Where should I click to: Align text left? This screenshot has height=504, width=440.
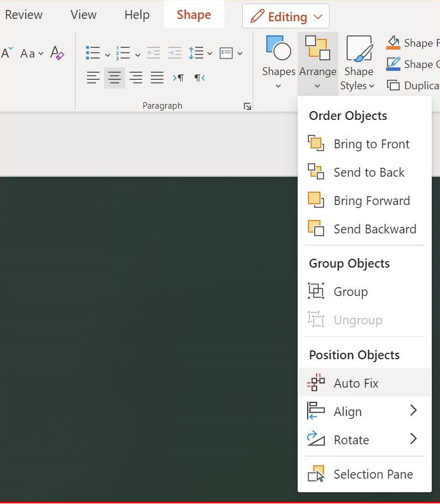93,78
